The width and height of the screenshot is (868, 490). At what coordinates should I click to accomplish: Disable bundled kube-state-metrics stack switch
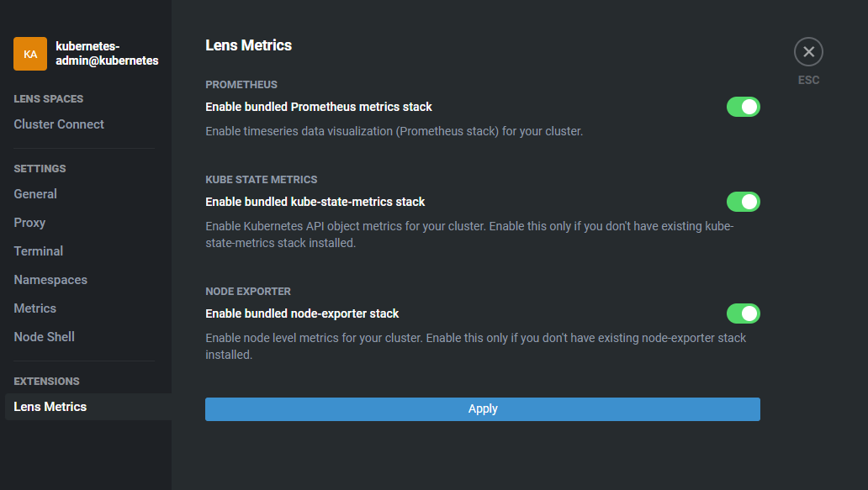click(743, 202)
